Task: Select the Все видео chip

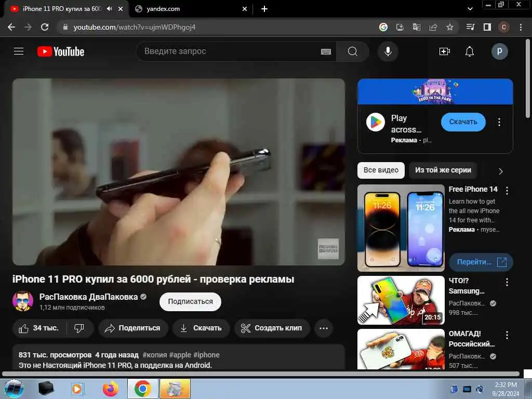Action: (x=381, y=170)
